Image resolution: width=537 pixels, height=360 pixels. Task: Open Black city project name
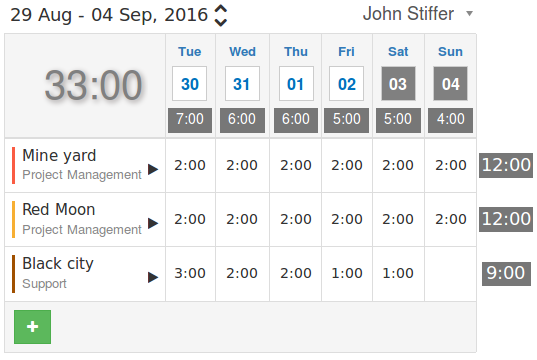(58, 264)
